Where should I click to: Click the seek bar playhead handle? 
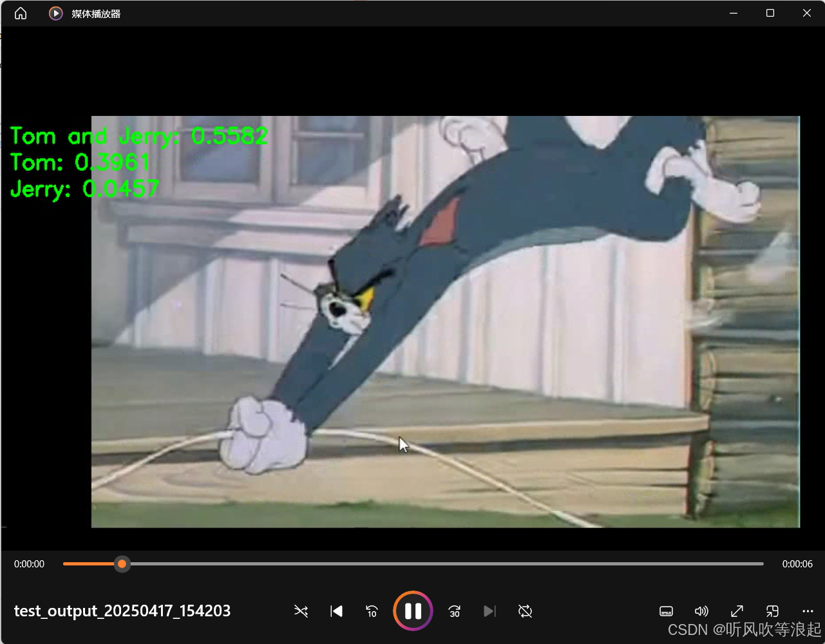tap(122, 564)
